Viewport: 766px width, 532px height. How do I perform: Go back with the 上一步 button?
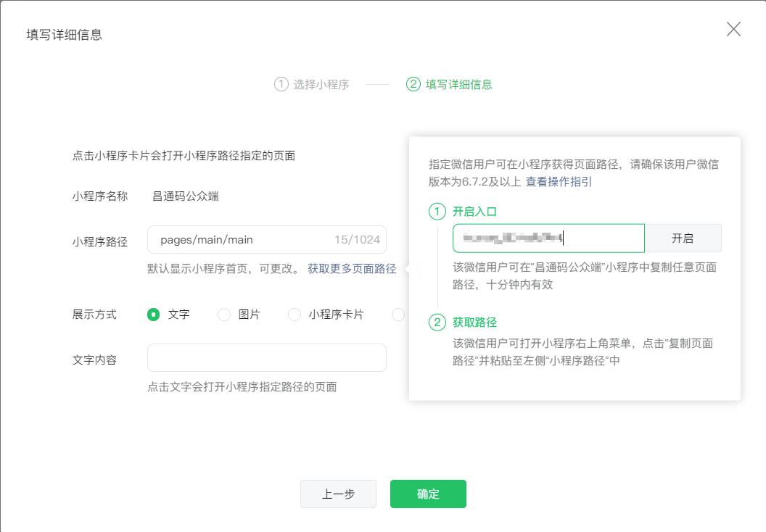tap(338, 494)
